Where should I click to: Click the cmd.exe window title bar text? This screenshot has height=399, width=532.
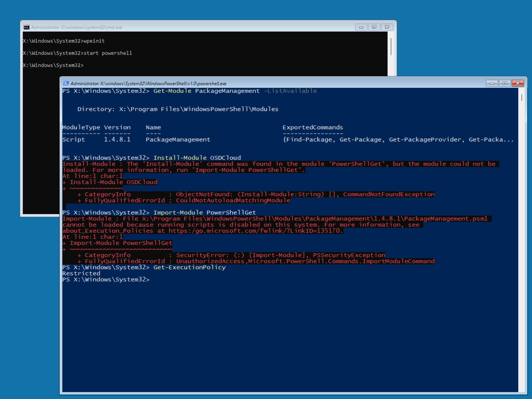pyautogui.click(x=76, y=27)
